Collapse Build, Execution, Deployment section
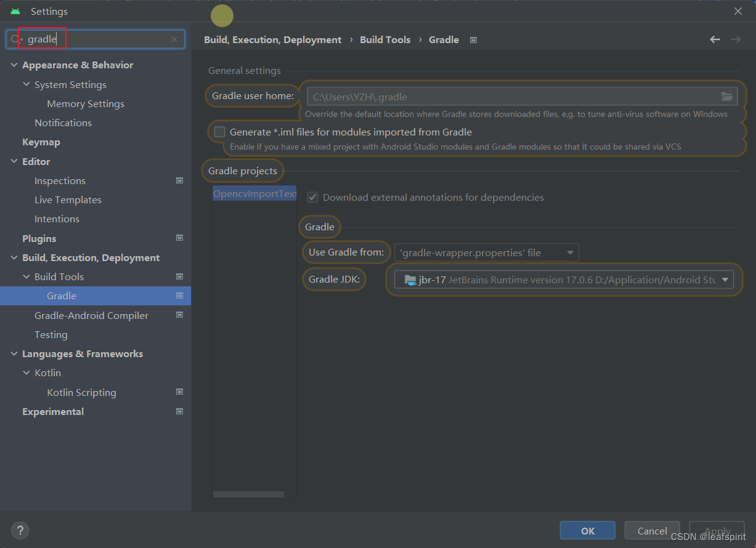Image resolution: width=756 pixels, height=548 pixels. pos(14,257)
